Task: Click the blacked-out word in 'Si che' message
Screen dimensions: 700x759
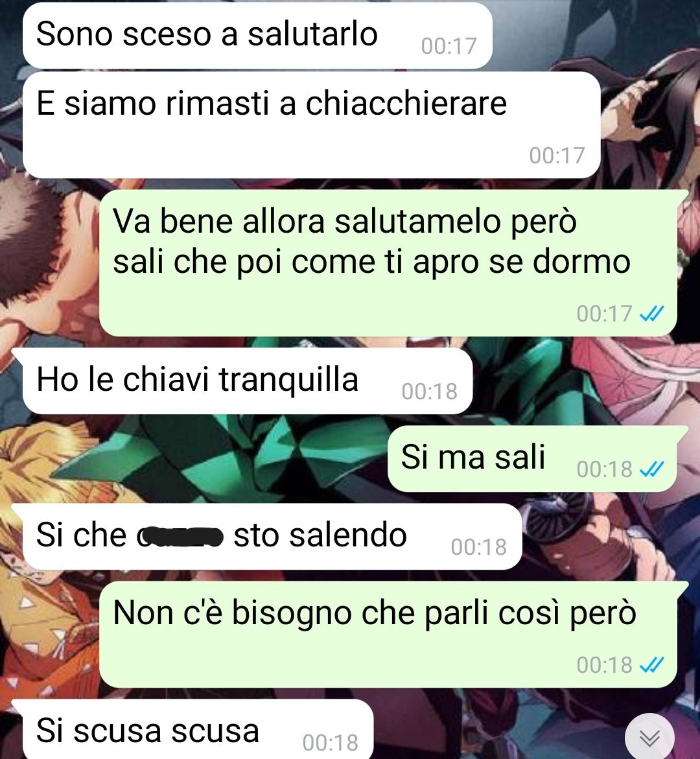Action: click(x=180, y=536)
